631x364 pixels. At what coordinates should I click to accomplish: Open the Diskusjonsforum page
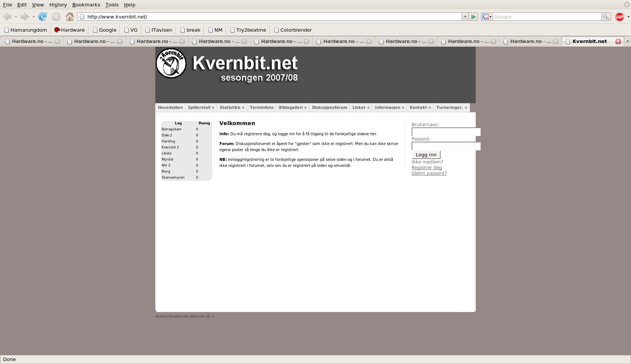tap(329, 108)
